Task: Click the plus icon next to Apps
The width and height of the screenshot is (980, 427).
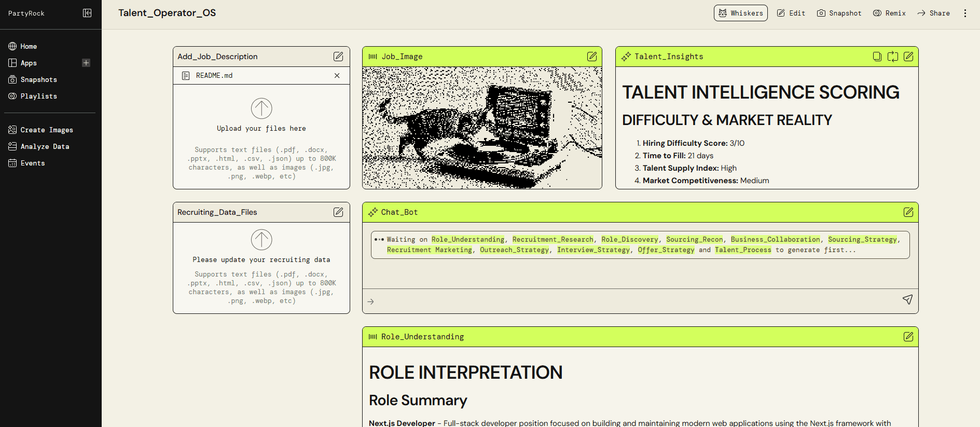Action: pos(86,63)
